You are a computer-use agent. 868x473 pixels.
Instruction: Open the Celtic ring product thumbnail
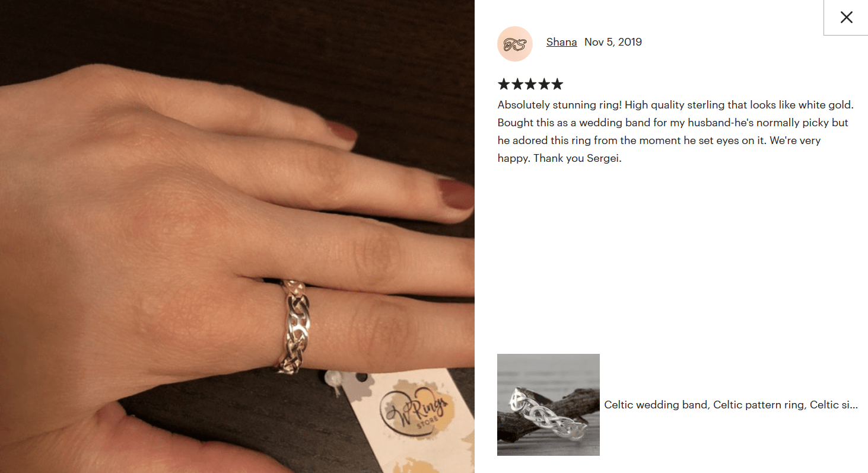tap(548, 405)
